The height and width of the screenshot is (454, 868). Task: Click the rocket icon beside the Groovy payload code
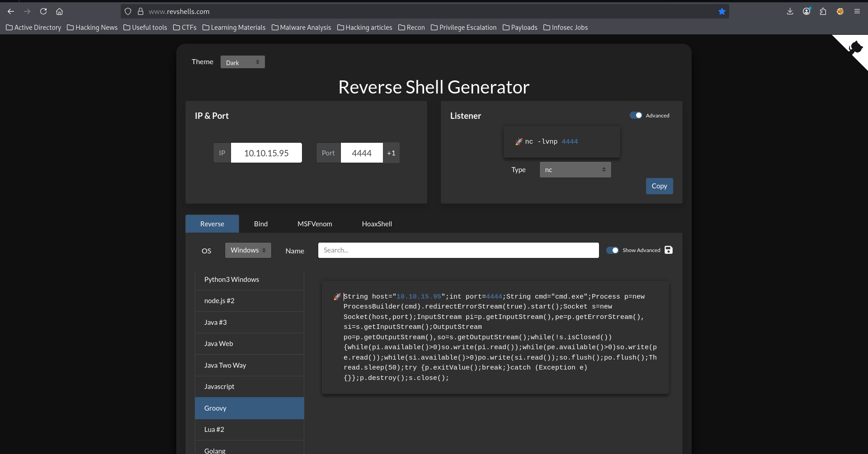336,296
